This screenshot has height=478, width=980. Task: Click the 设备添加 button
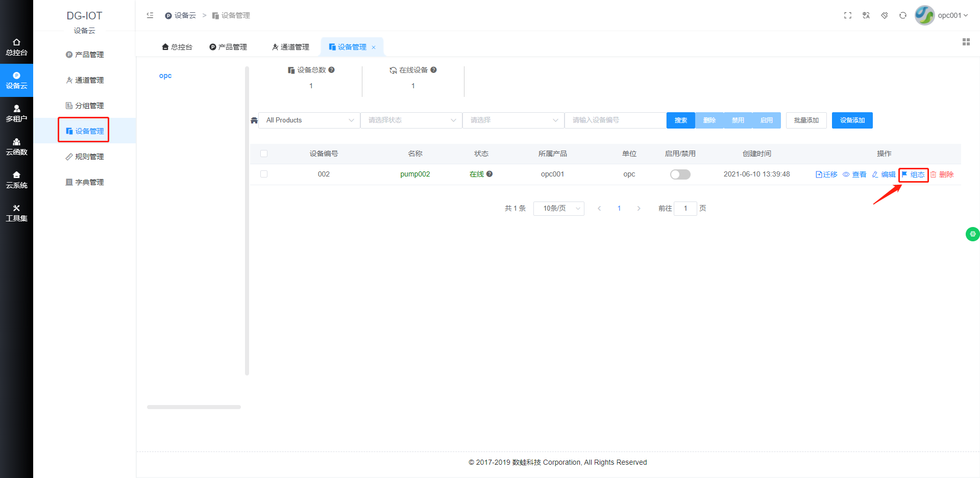point(852,120)
